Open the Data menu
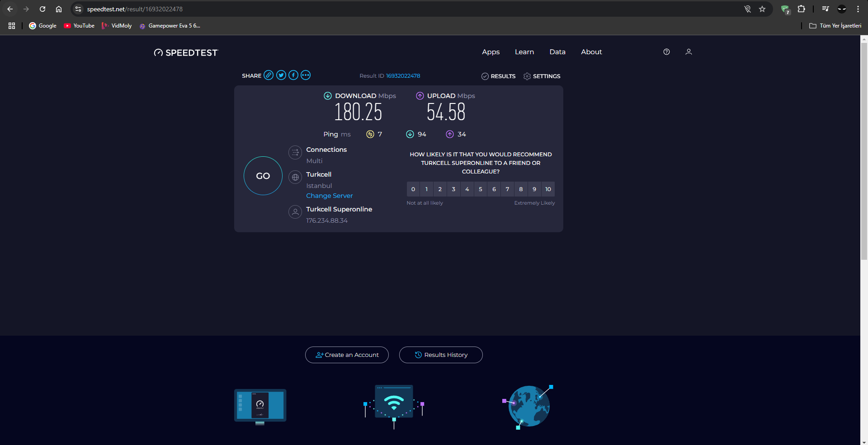Image resolution: width=868 pixels, height=445 pixels. (x=557, y=52)
